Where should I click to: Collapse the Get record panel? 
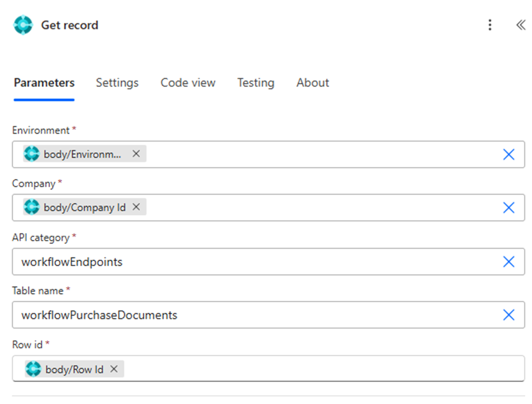pyautogui.click(x=520, y=25)
